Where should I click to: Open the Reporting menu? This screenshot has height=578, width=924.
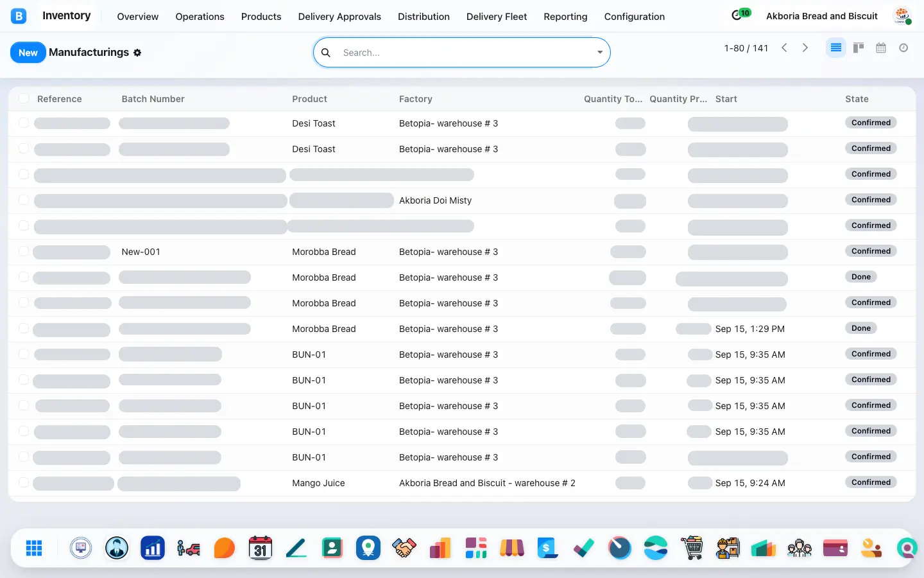(565, 17)
